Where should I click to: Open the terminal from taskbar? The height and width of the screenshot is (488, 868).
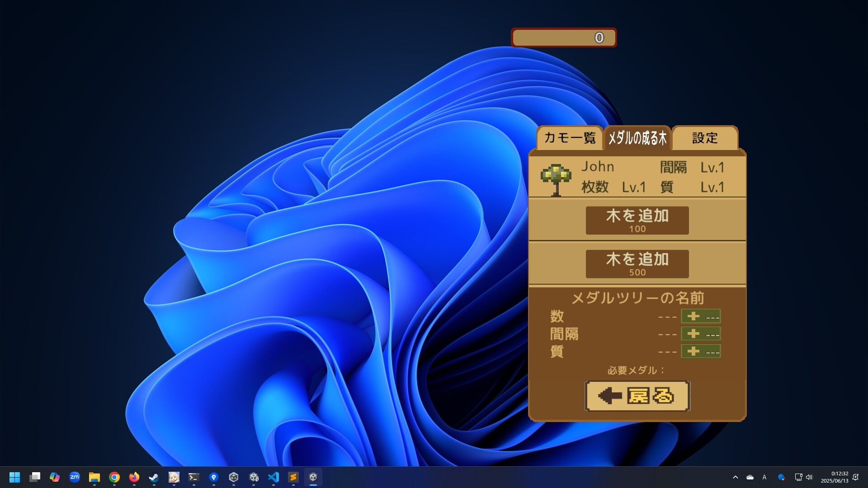click(x=193, y=477)
